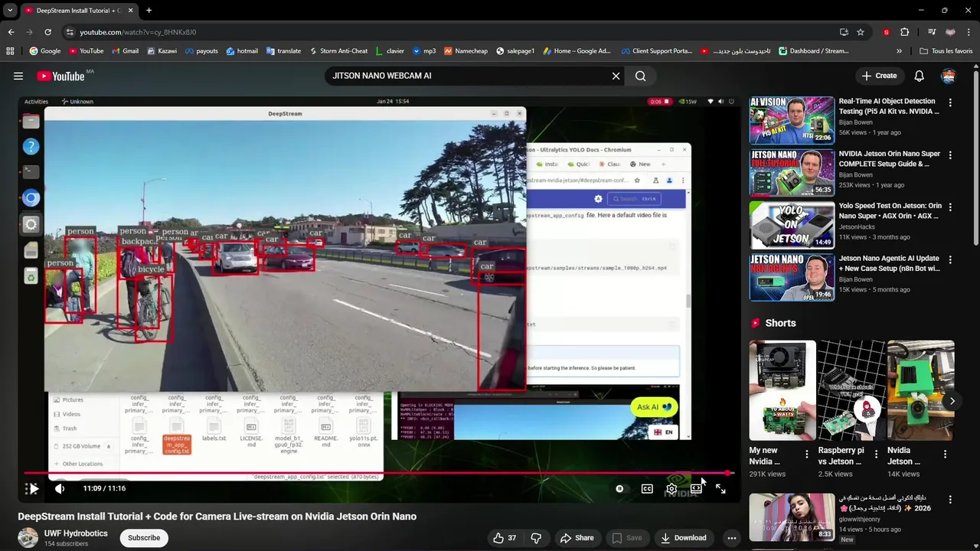Open the player settings gear

[671, 488]
